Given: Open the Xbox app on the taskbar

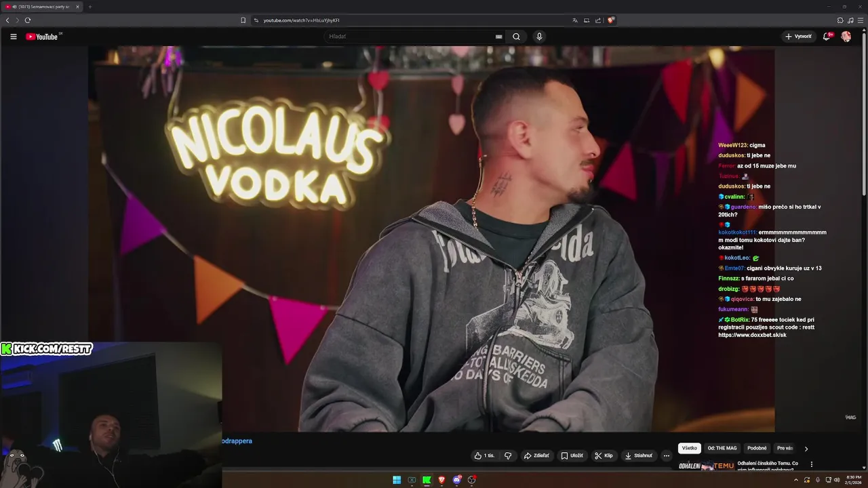Looking at the screenshot, I should [x=412, y=480].
